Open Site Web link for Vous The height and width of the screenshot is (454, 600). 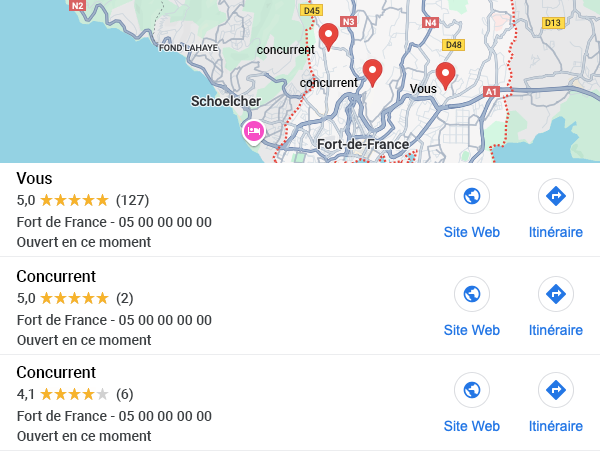(x=472, y=232)
